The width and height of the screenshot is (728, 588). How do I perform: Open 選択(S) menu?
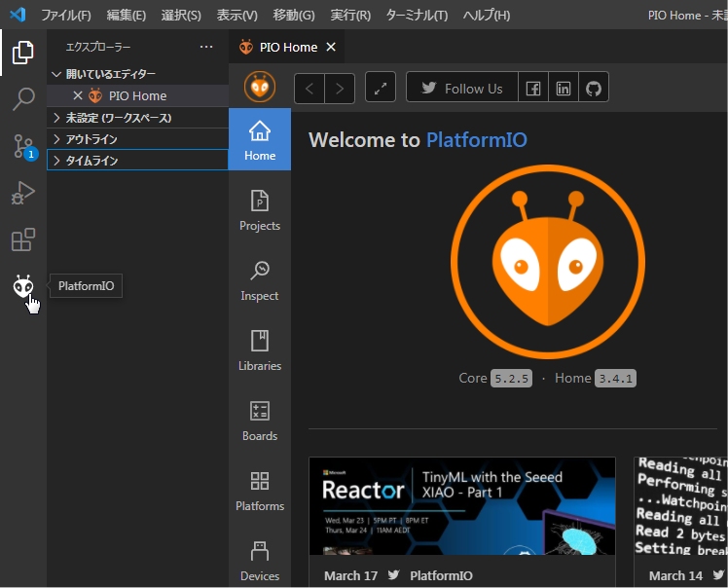click(x=181, y=15)
